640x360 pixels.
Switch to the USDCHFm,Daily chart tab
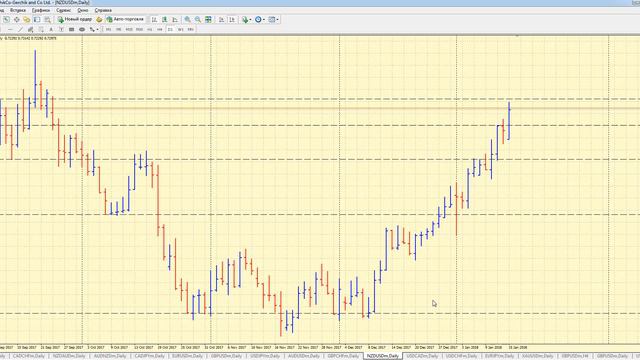461,356
